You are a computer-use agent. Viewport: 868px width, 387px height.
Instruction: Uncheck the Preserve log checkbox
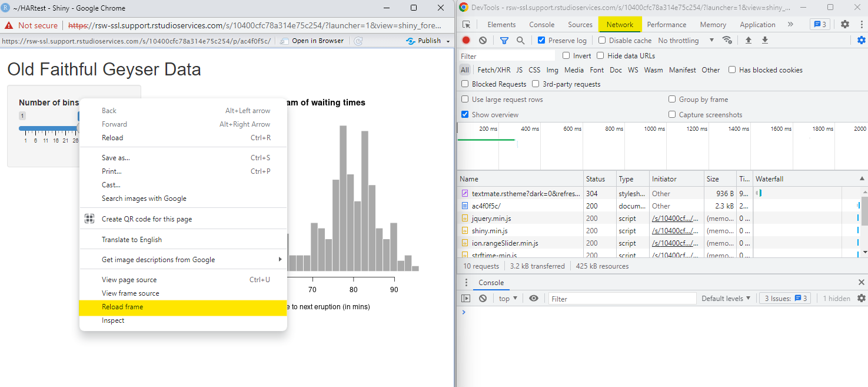click(x=541, y=41)
